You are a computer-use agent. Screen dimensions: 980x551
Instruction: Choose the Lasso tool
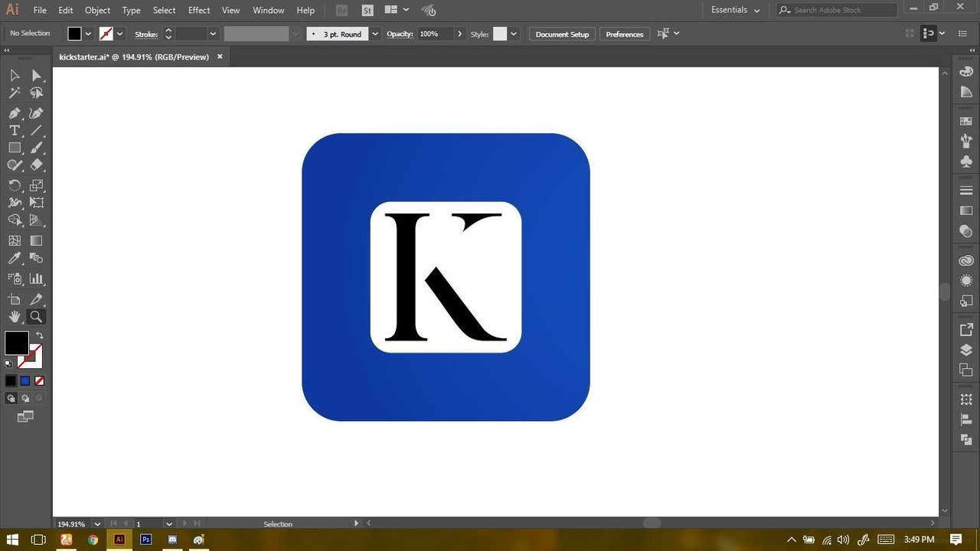(x=36, y=93)
